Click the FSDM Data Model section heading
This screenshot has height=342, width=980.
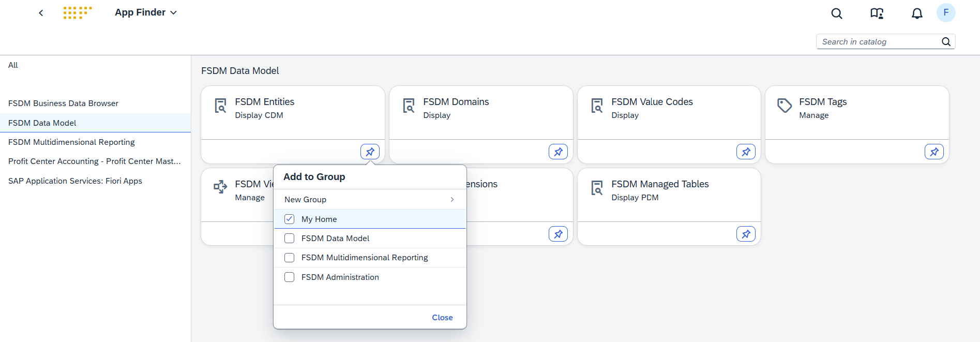pyautogui.click(x=240, y=71)
